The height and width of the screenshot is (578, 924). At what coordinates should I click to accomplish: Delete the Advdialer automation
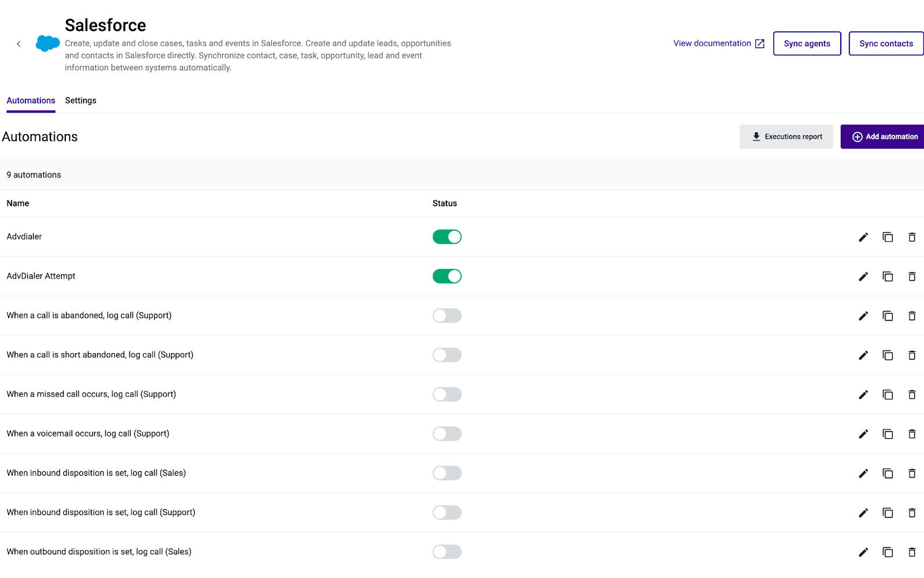click(912, 237)
